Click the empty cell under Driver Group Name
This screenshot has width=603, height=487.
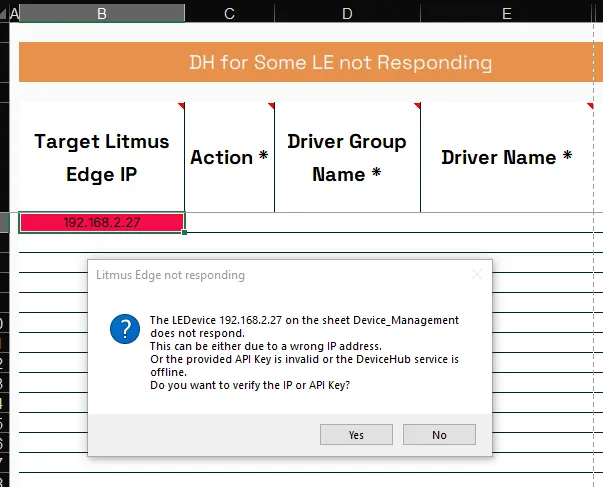pos(347,222)
